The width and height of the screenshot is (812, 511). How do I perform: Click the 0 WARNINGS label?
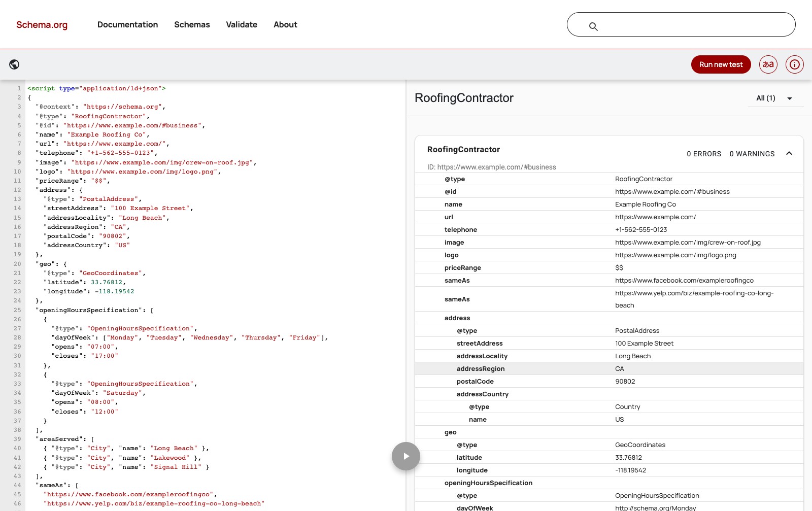(x=752, y=154)
